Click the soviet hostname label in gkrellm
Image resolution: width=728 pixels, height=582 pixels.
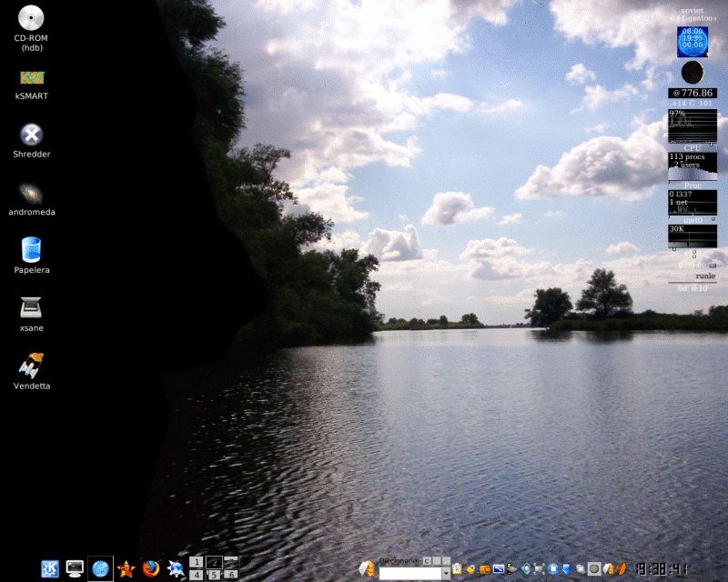(x=693, y=11)
